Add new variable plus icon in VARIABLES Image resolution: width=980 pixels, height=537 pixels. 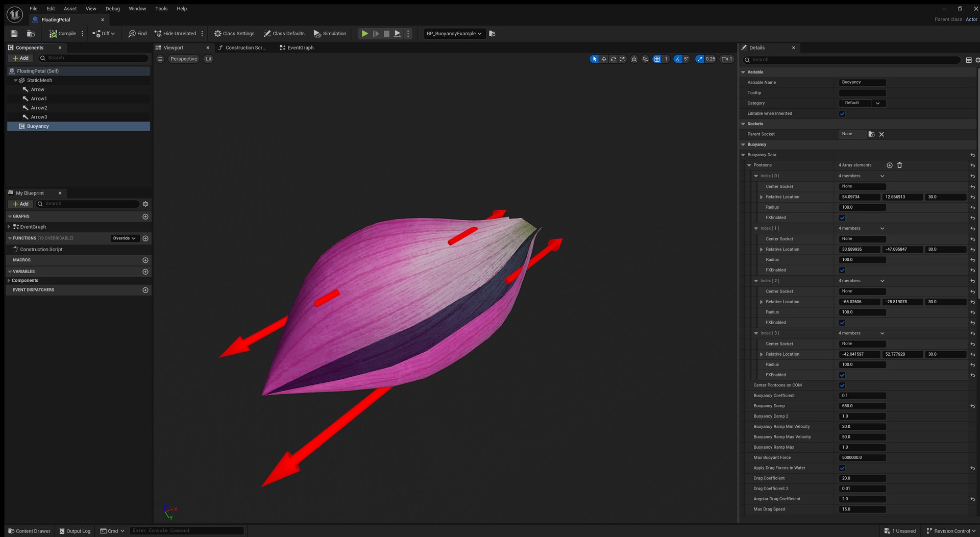point(145,272)
